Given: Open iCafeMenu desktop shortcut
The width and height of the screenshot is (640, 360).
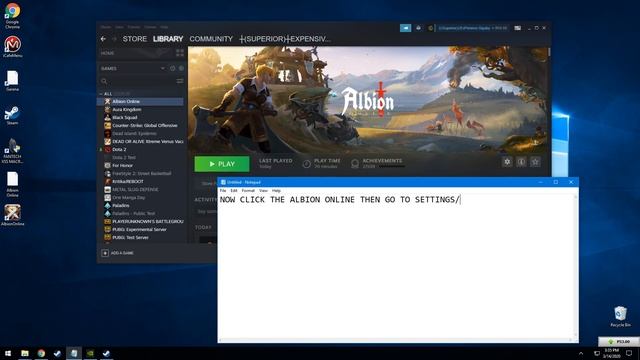Looking at the screenshot, I should pos(12,47).
